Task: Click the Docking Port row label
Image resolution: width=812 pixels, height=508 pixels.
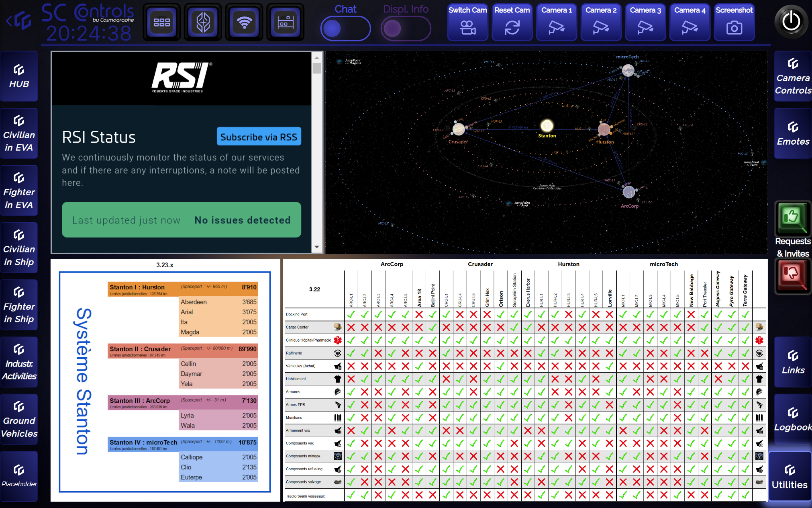Action: [x=297, y=314]
